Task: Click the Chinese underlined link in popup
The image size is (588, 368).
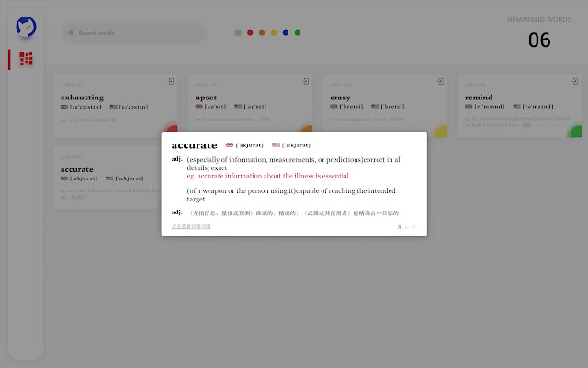Action: pyautogui.click(x=191, y=227)
